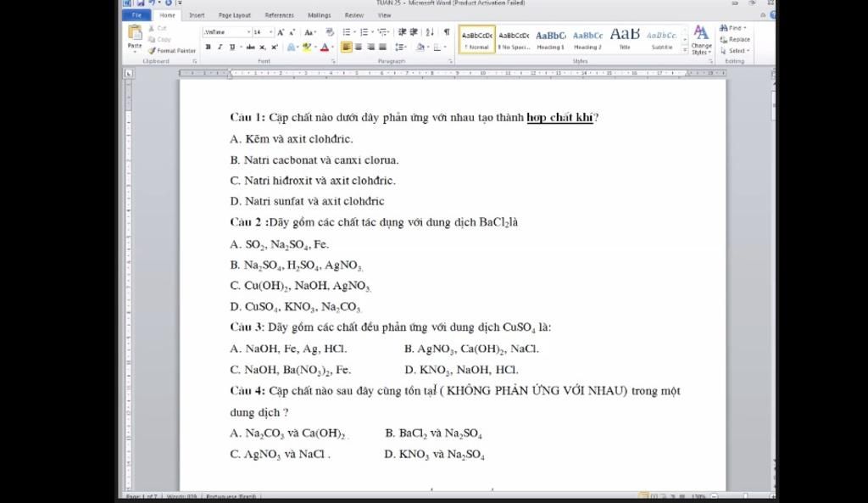Click the Cut command

point(157,28)
